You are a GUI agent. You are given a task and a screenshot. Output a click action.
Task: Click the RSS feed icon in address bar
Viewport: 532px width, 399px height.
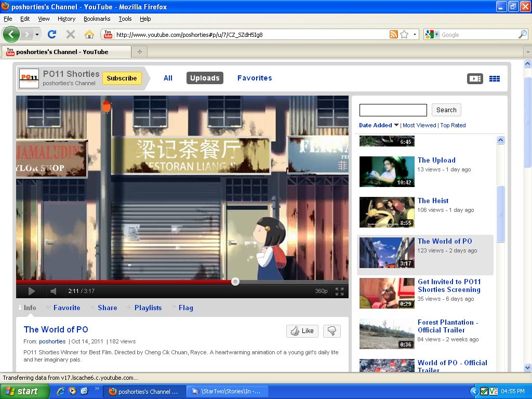click(394, 35)
